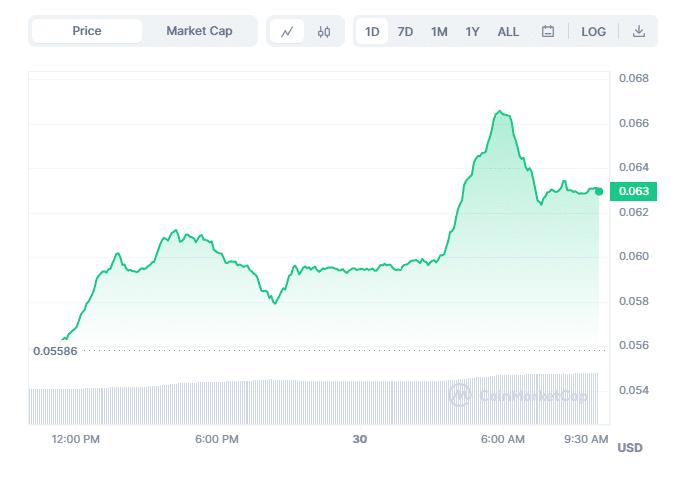Select the 7D time range

click(x=405, y=32)
